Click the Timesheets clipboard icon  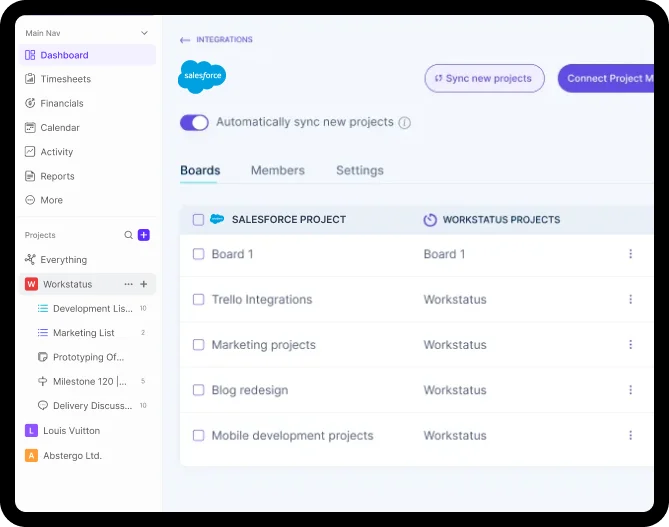(x=30, y=79)
